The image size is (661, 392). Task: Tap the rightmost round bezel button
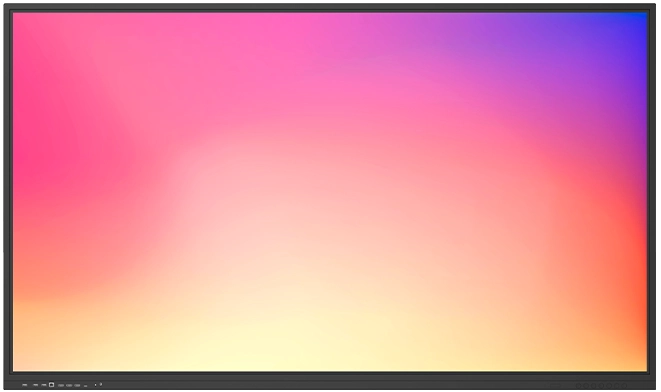tap(624, 386)
